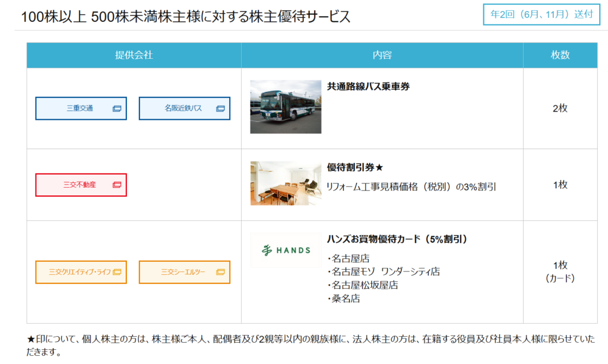
Task: Click the リフォーム工事見積価格 3%割引 description
Action: coord(411,186)
